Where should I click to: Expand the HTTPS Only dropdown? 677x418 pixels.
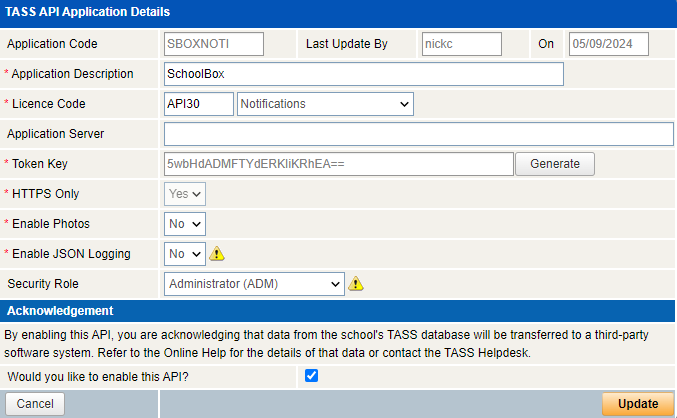(x=185, y=194)
